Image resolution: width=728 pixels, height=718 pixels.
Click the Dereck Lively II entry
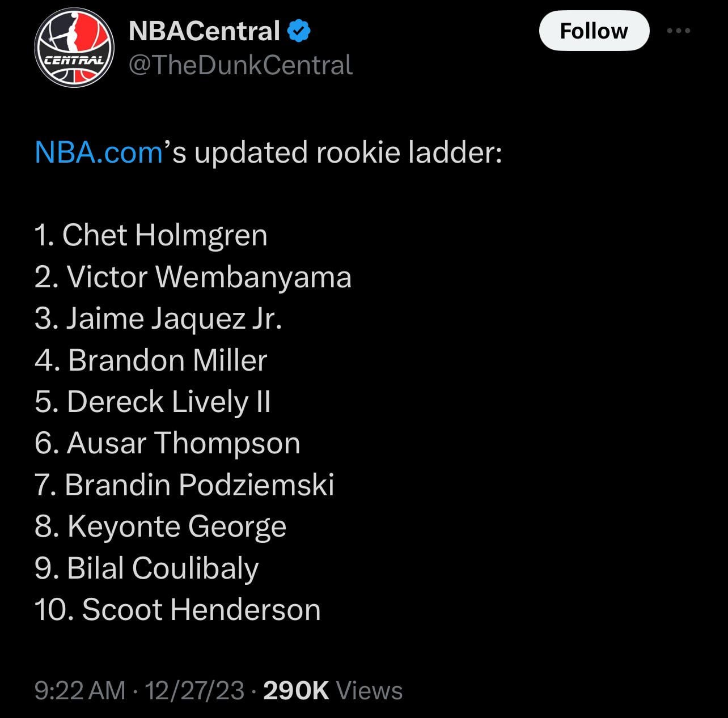[x=153, y=402]
